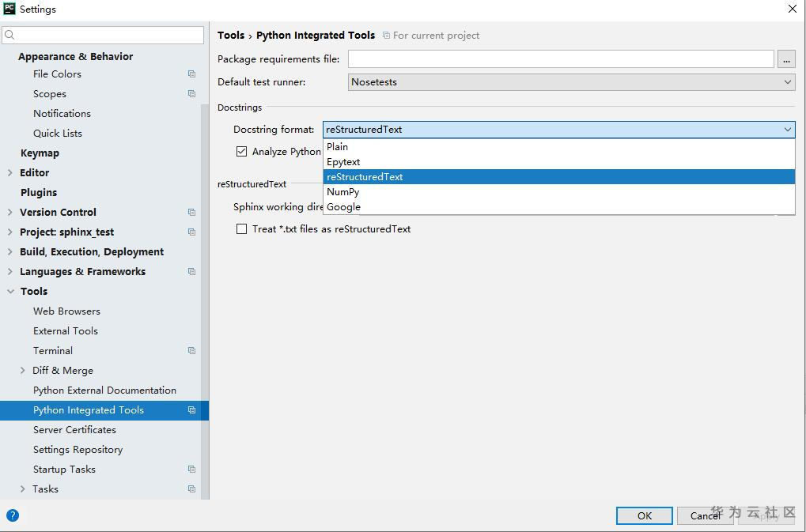
Task: Click the project-scope icon beside Version Control
Action: [x=191, y=213]
